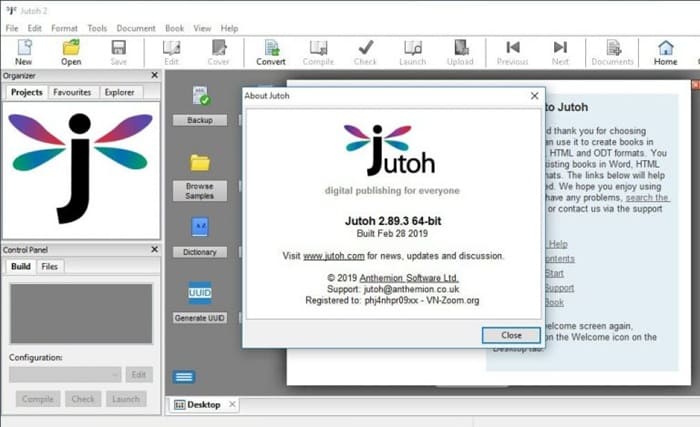
Task: Click the blue lines menu icon
Action: click(x=183, y=377)
